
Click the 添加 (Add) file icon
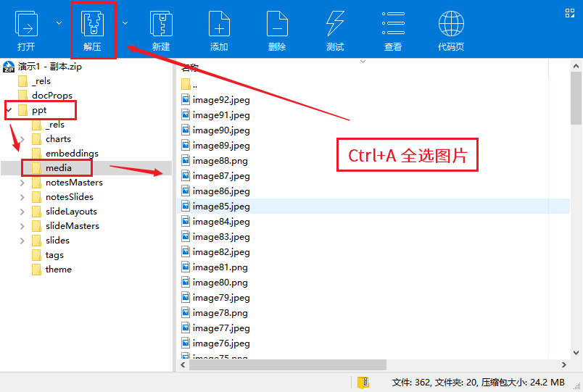pyautogui.click(x=219, y=24)
